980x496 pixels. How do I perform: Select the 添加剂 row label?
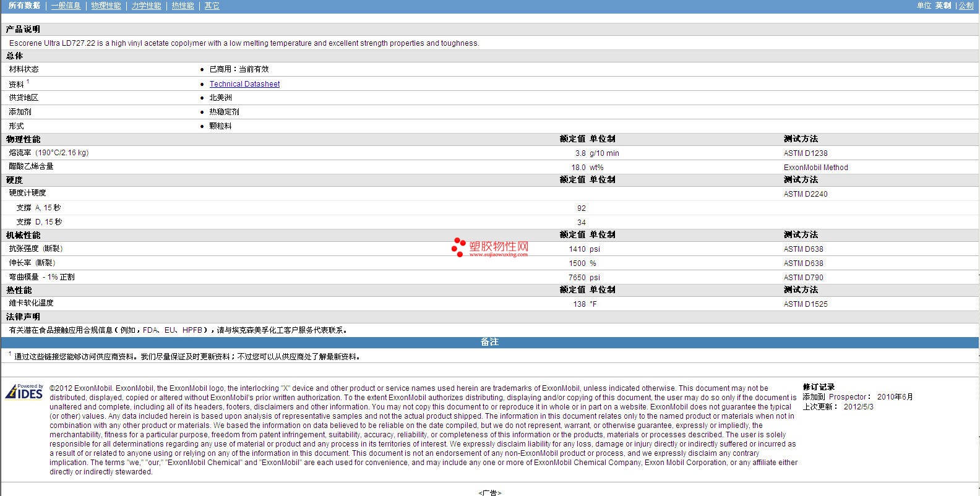[20, 112]
